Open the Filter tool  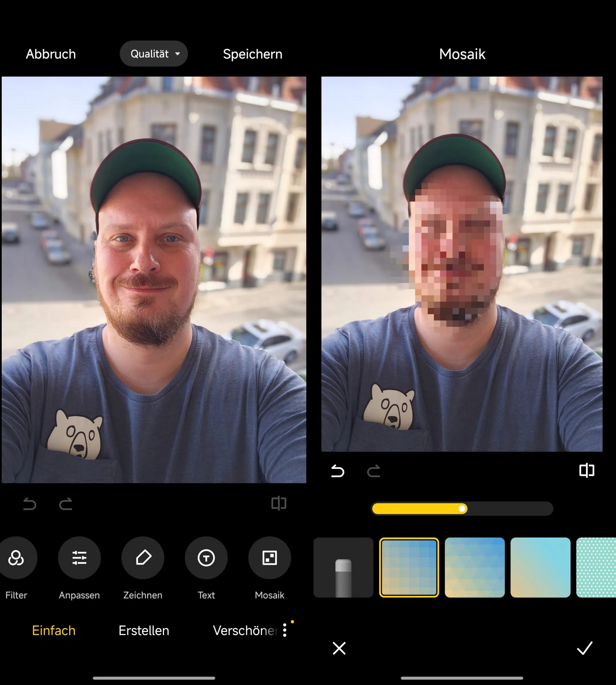[x=16, y=558]
